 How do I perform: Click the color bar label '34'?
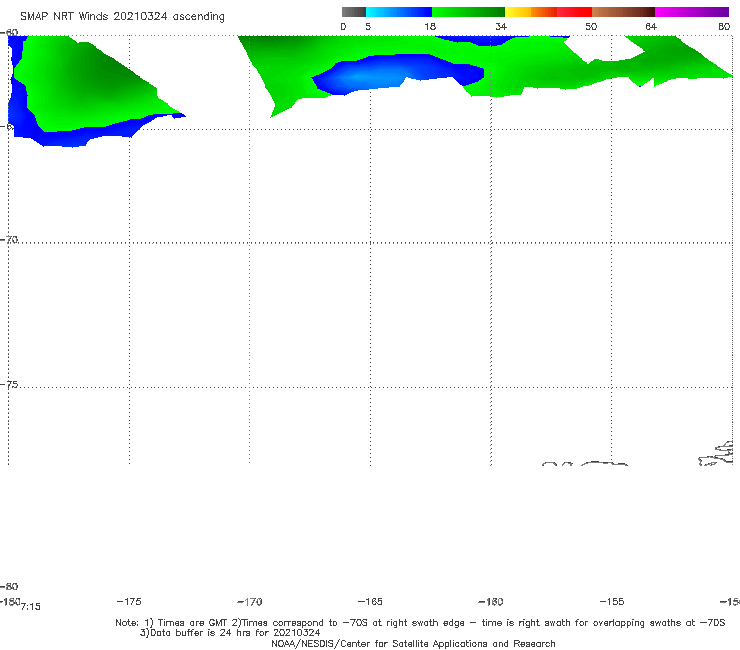pos(501,27)
